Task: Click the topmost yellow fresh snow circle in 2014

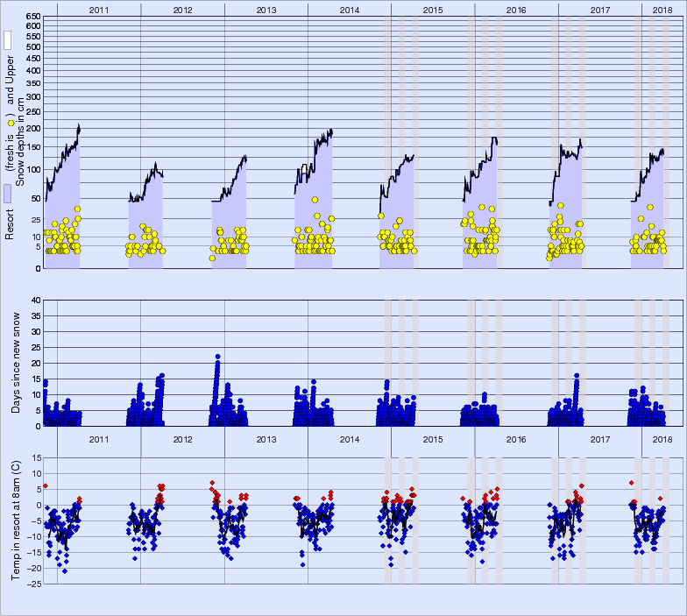Action: tap(315, 200)
